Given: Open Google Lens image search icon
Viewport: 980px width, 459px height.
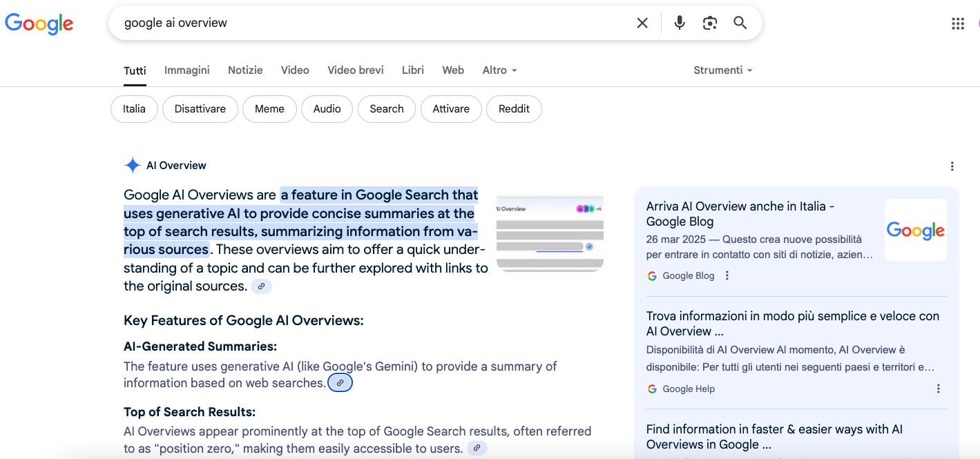Looking at the screenshot, I should [710, 23].
